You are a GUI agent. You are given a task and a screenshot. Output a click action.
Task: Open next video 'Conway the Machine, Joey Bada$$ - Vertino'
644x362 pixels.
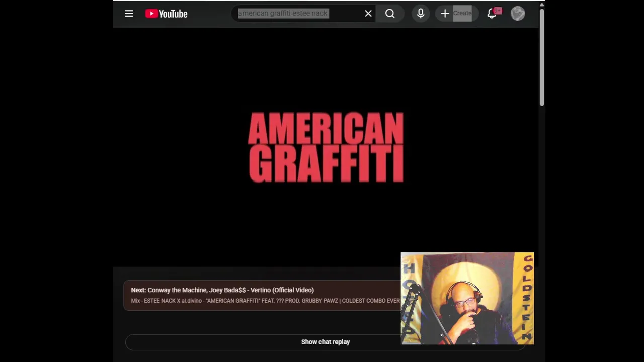pyautogui.click(x=222, y=290)
